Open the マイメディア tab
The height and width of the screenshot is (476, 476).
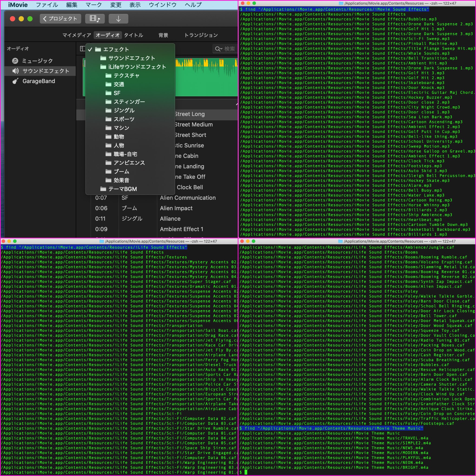77,35
